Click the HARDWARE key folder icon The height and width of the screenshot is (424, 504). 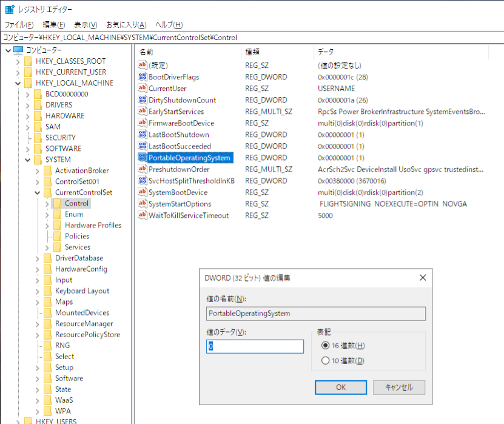click(x=38, y=116)
